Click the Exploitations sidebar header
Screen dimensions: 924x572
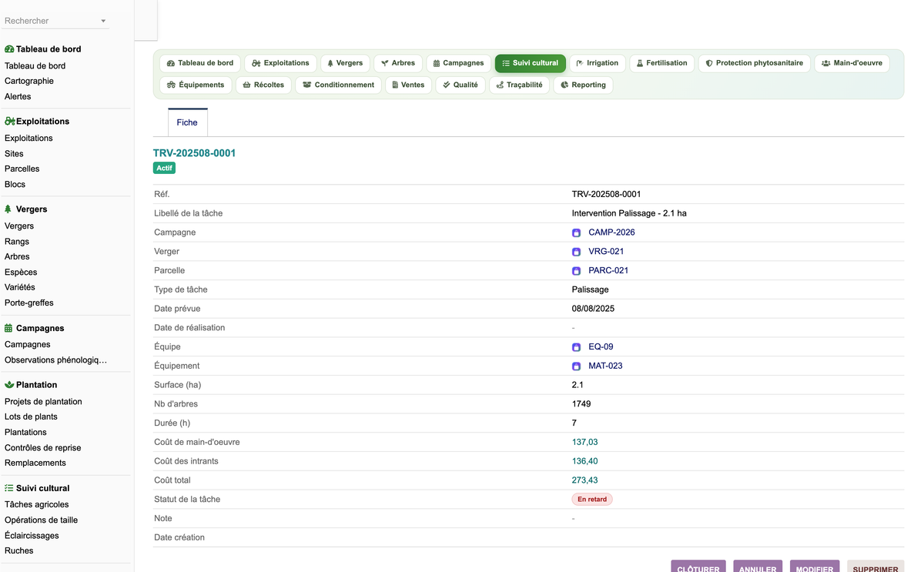(37, 122)
